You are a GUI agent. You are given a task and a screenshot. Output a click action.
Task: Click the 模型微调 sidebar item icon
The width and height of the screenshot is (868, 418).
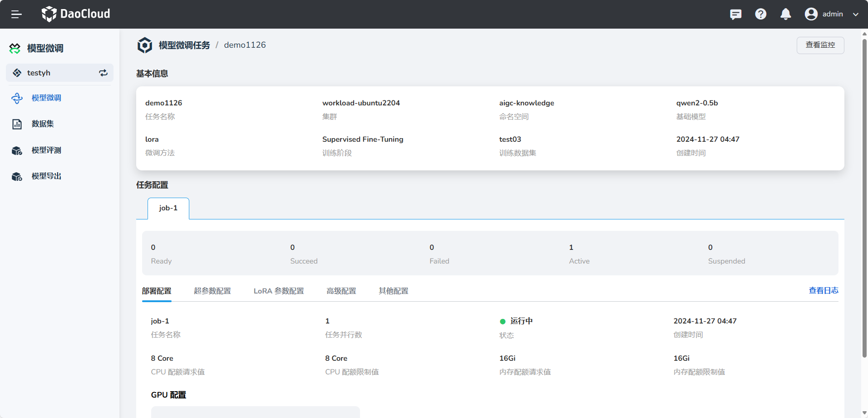click(x=17, y=98)
